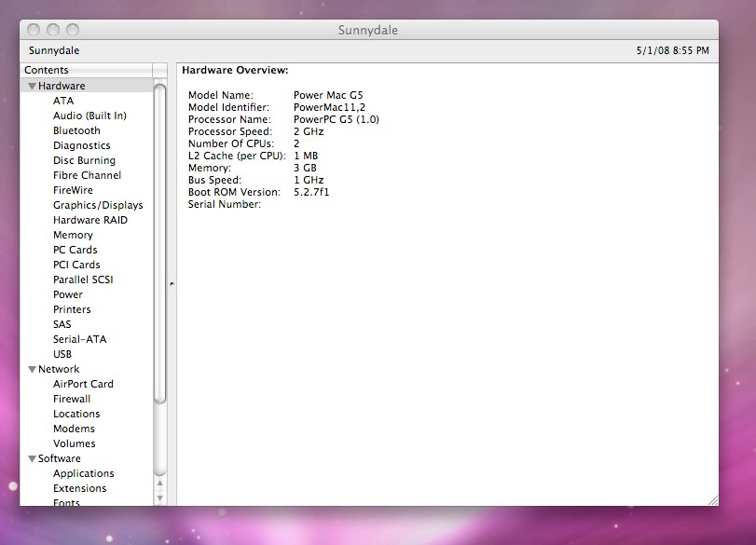Viewport: 756px width, 545px height.
Task: Select the Memory hardware entry
Action: pyautogui.click(x=73, y=235)
